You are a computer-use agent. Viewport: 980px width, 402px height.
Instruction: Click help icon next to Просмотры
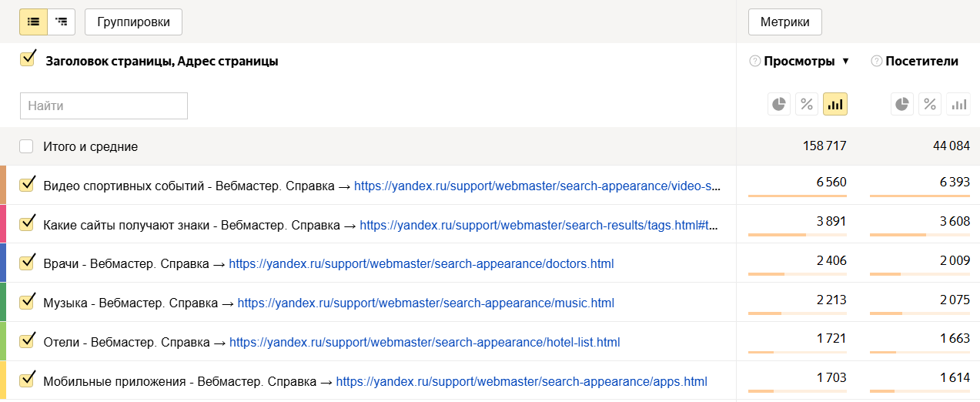pos(754,62)
